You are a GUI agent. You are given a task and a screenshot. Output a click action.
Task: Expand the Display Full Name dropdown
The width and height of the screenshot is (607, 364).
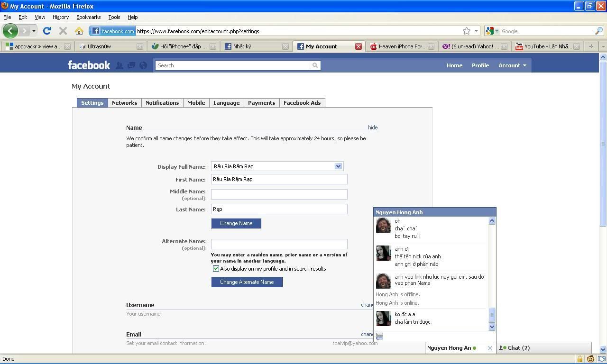click(x=338, y=166)
